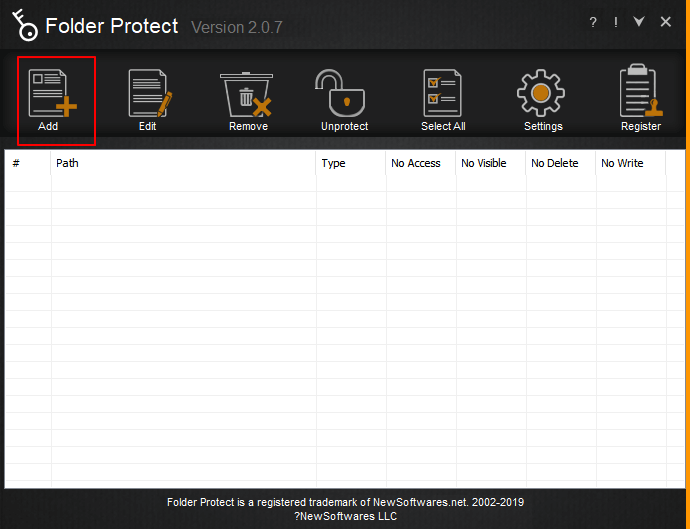The width and height of the screenshot is (690, 529).
Task: Click the exclamation mark about button
Action: (x=616, y=22)
